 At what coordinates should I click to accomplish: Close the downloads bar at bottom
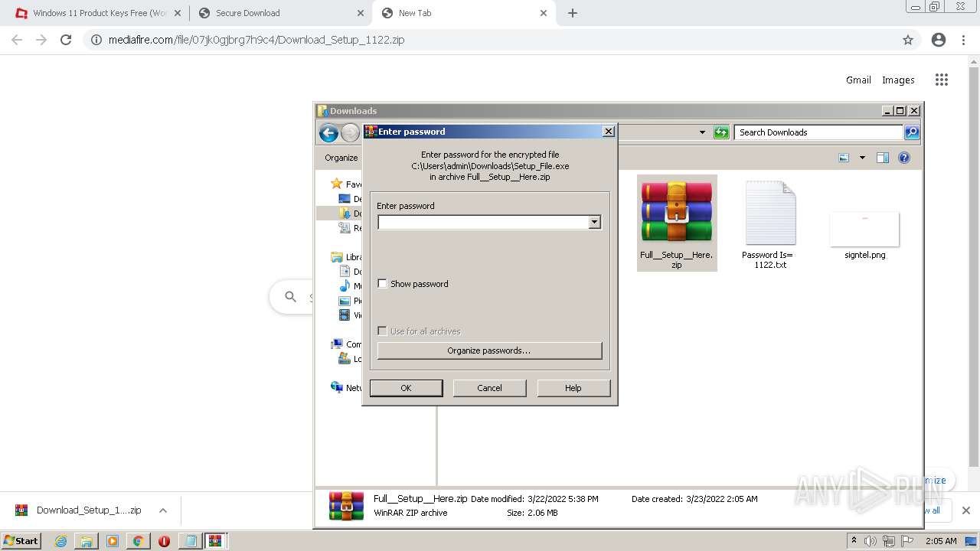click(x=965, y=510)
